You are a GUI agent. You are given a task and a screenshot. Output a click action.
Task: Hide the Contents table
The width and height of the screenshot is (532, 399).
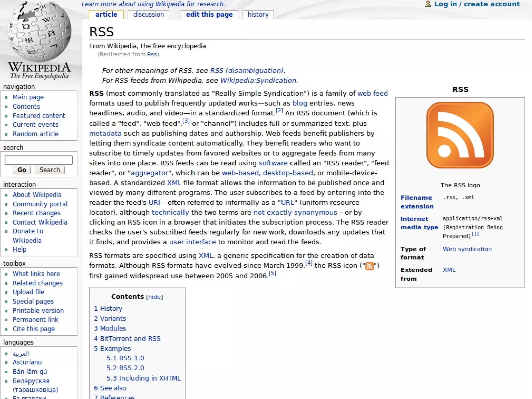(x=154, y=297)
